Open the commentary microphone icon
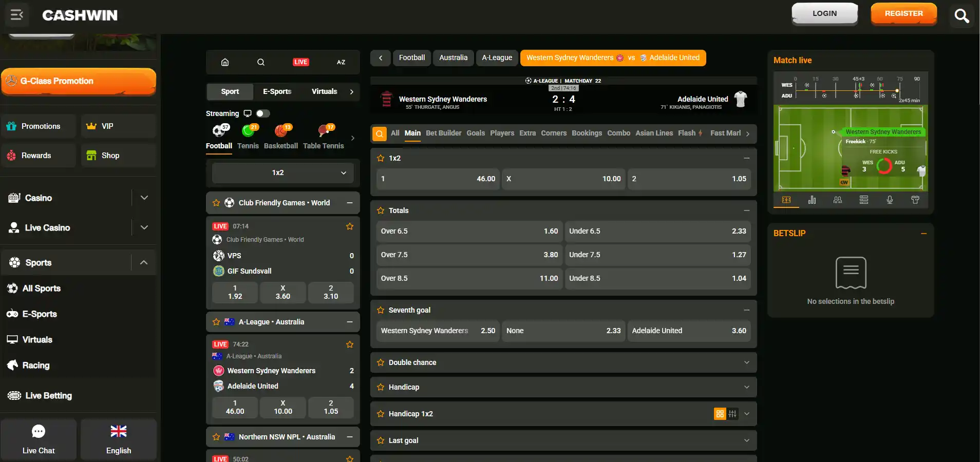 (890, 200)
